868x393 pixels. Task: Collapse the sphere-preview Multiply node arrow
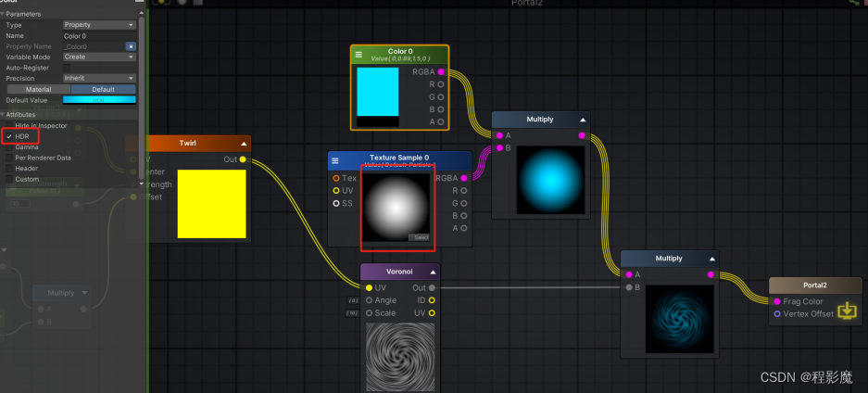(583, 120)
